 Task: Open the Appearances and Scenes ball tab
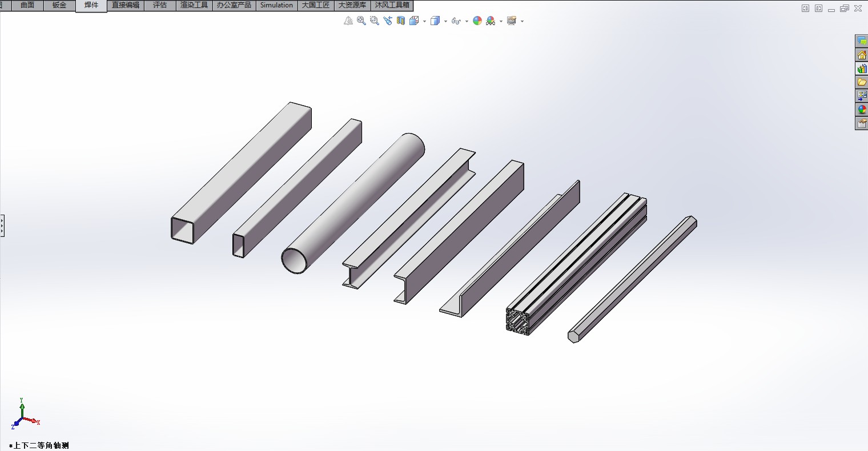click(862, 110)
